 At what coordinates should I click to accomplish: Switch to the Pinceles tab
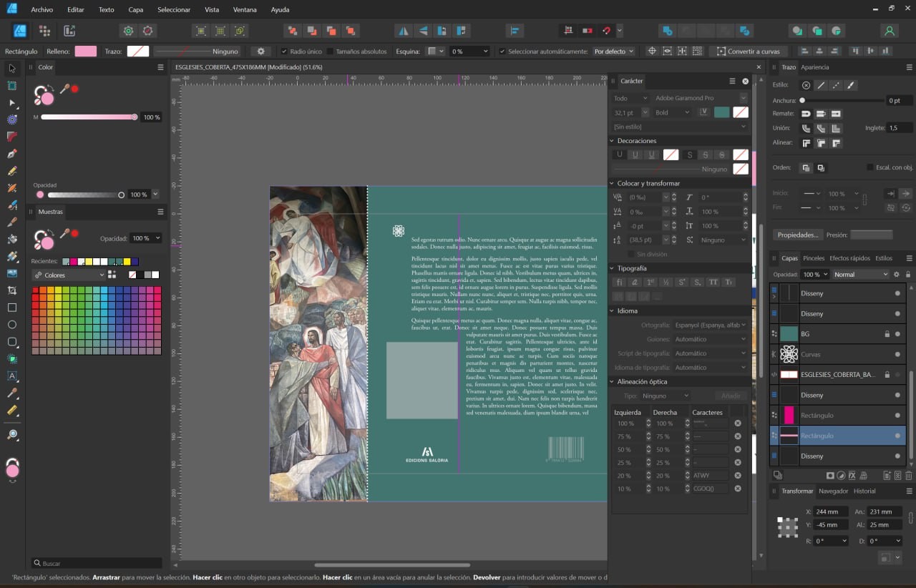pyautogui.click(x=814, y=258)
